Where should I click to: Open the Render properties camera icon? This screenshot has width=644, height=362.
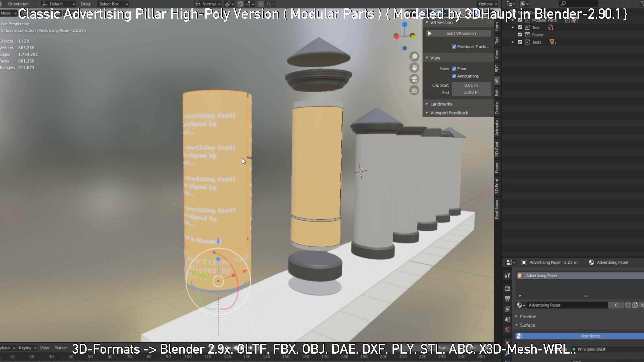click(x=507, y=288)
